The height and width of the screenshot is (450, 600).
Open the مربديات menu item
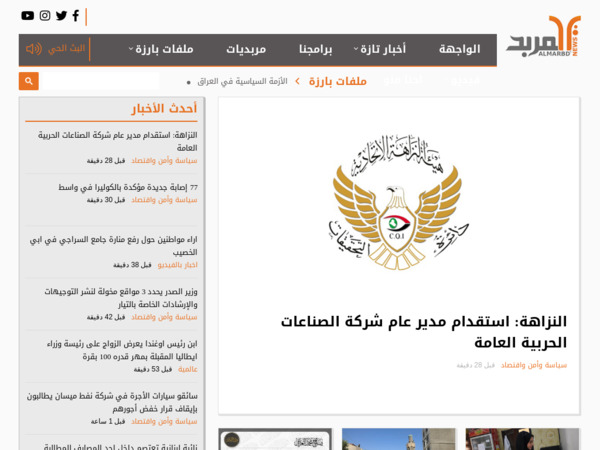[x=246, y=49]
